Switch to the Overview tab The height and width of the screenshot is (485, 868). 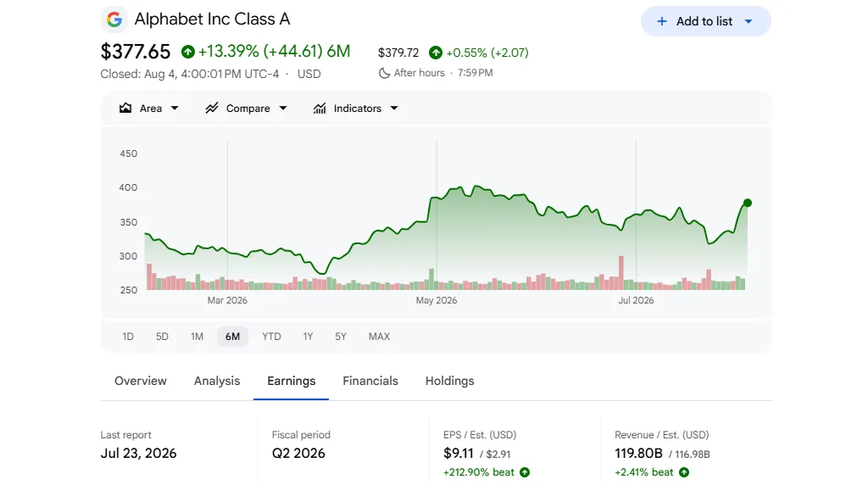(x=141, y=381)
